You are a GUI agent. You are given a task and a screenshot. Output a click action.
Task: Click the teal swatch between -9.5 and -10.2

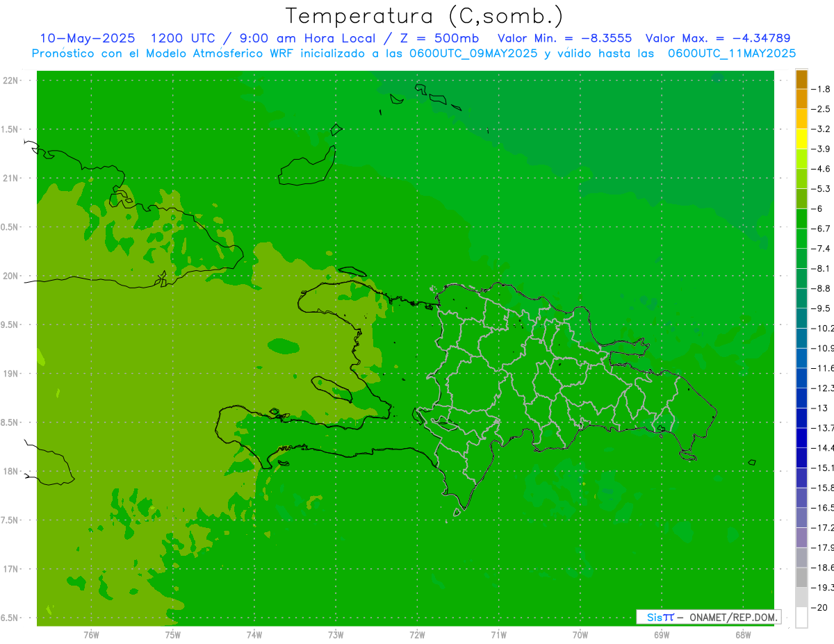[x=801, y=318]
